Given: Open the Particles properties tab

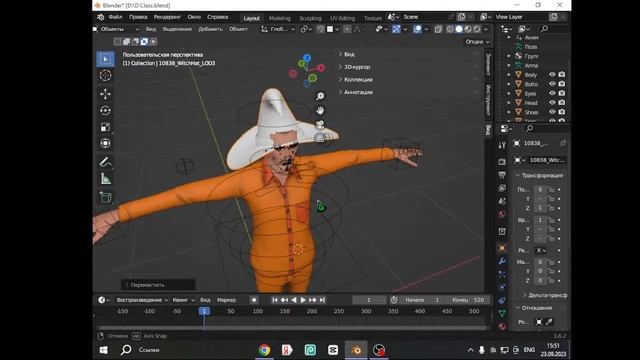Looking at the screenshot, I should 502,274.
